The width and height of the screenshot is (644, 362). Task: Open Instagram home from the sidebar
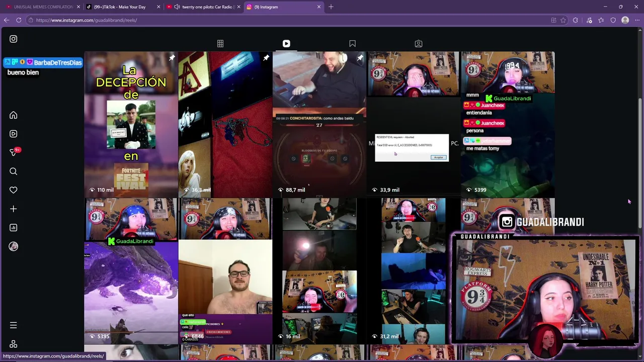point(14,115)
